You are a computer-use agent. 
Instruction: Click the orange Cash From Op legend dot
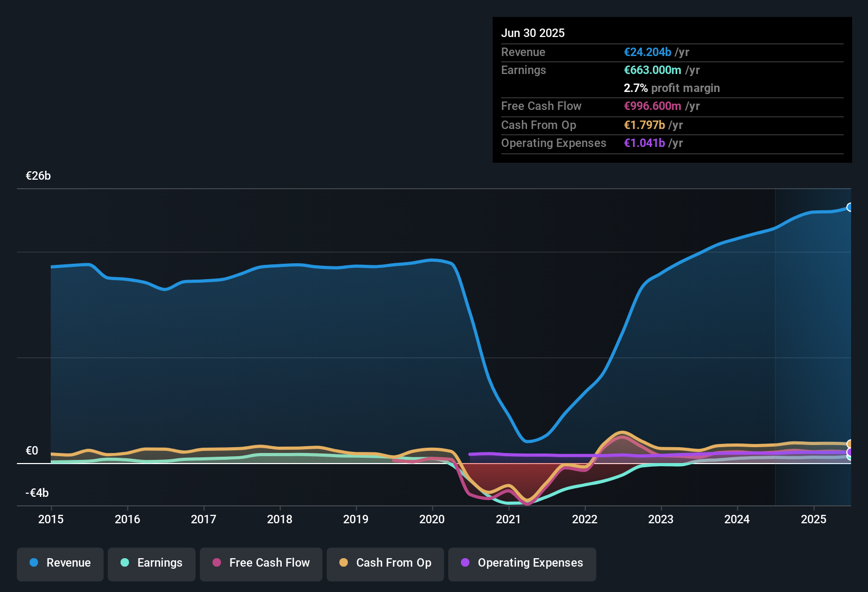point(344,563)
